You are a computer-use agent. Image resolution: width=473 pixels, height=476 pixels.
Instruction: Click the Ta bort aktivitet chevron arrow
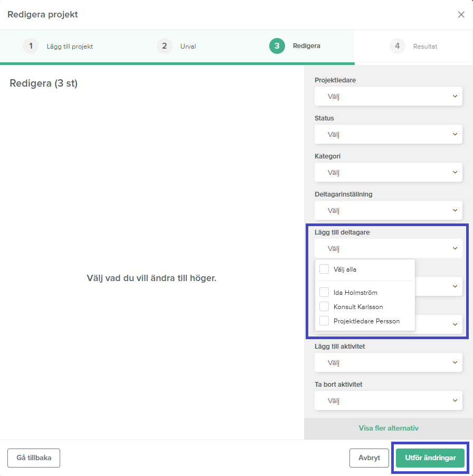click(x=455, y=401)
